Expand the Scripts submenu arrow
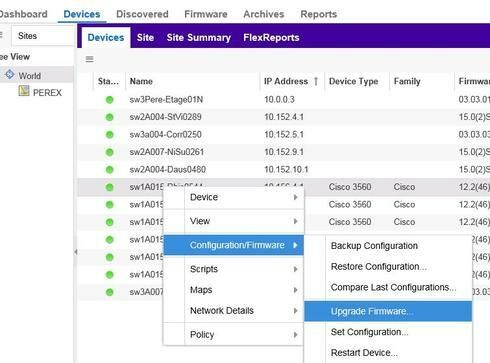This screenshot has height=363, width=490. (295, 269)
